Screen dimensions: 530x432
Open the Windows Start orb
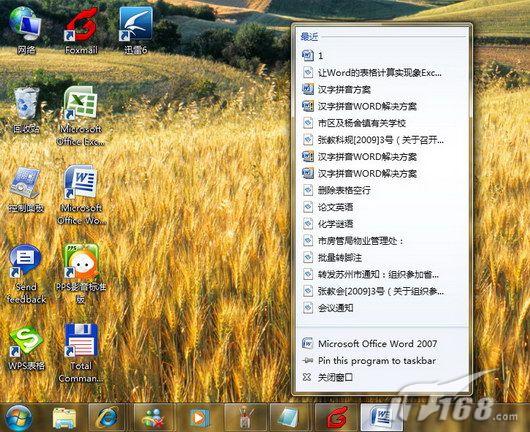pos(18,418)
